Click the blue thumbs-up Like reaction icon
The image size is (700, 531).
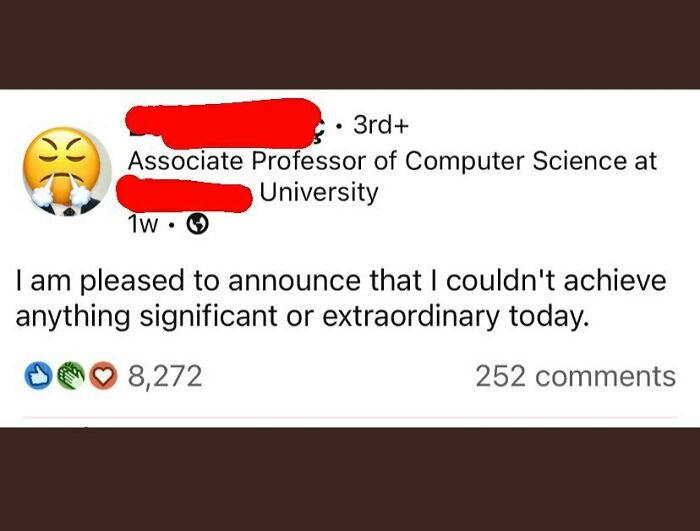coord(38,376)
